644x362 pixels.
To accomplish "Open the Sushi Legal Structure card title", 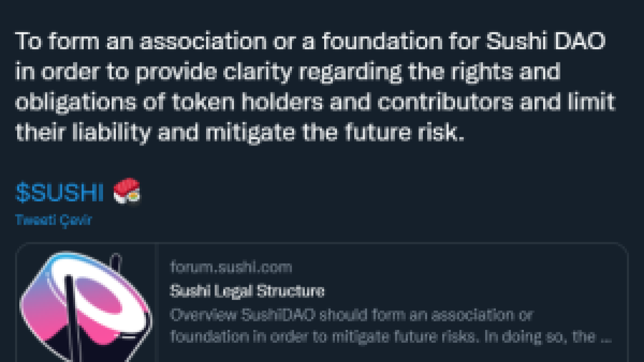I will tap(247, 291).
